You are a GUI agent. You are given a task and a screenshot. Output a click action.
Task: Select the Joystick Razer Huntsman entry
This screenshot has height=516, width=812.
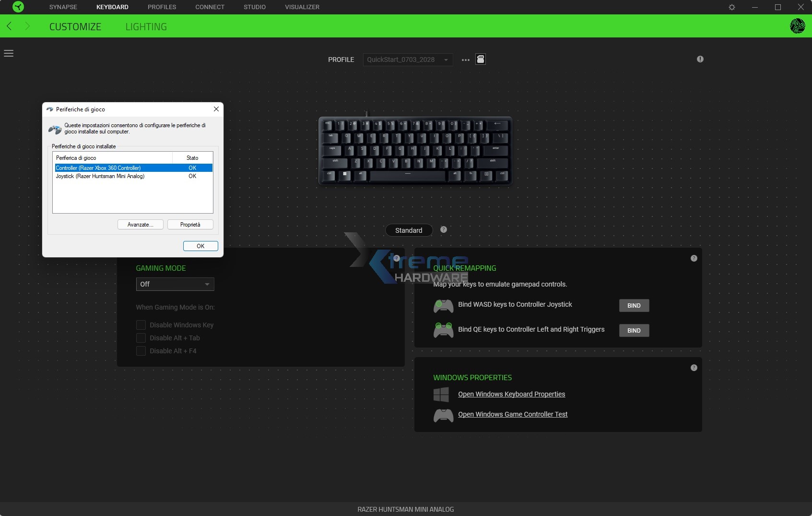[100, 176]
